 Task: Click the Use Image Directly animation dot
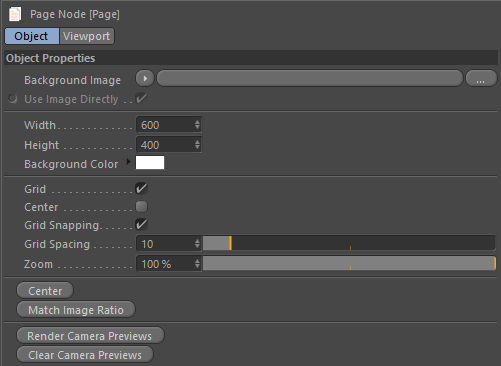coord(13,99)
